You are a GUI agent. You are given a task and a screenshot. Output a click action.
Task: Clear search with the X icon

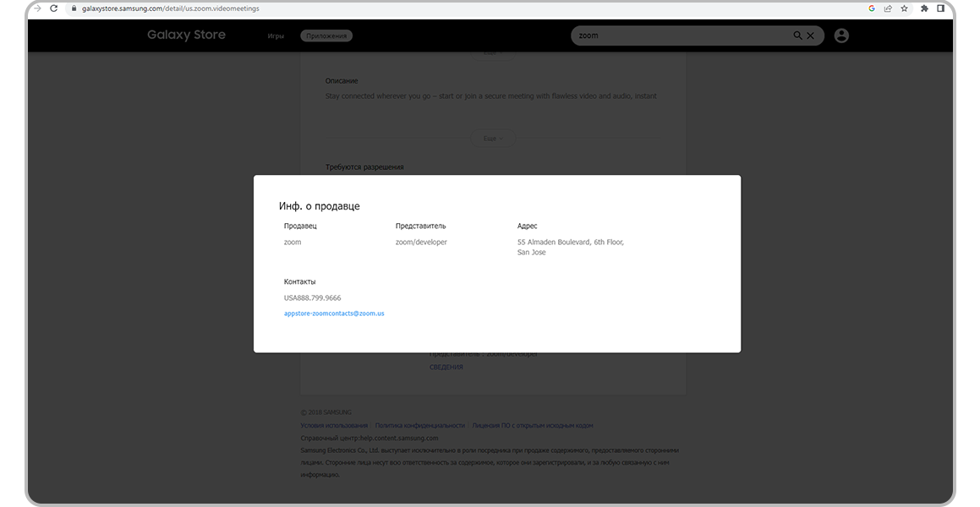(811, 35)
